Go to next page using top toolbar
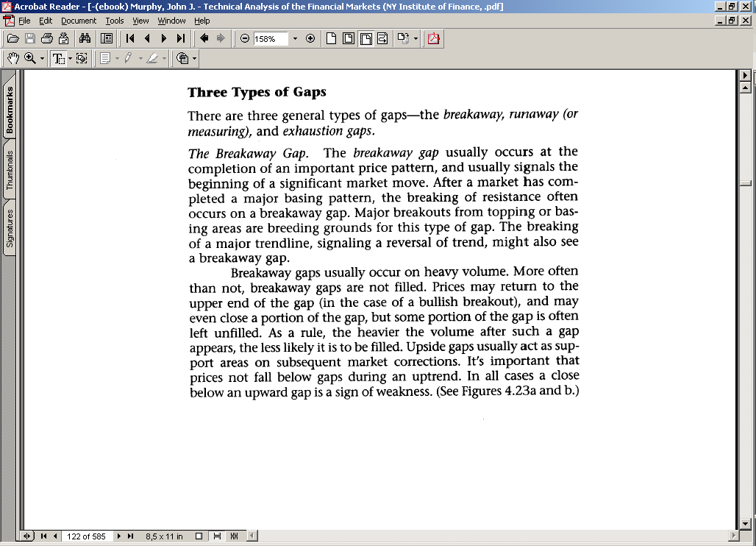 [164, 38]
